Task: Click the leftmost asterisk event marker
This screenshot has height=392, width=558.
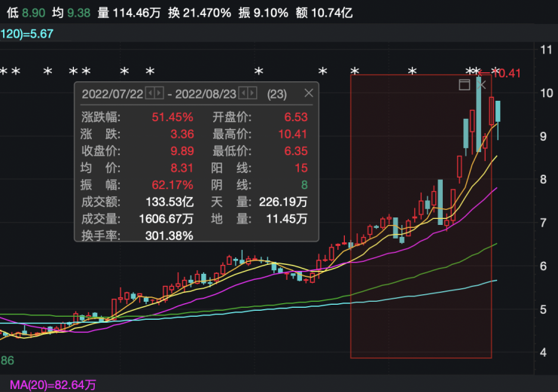Action: (4, 72)
